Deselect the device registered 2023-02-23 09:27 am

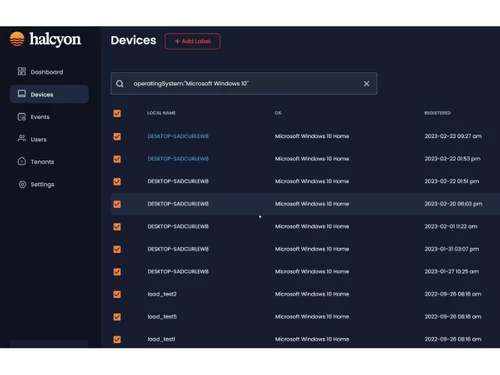point(117,137)
